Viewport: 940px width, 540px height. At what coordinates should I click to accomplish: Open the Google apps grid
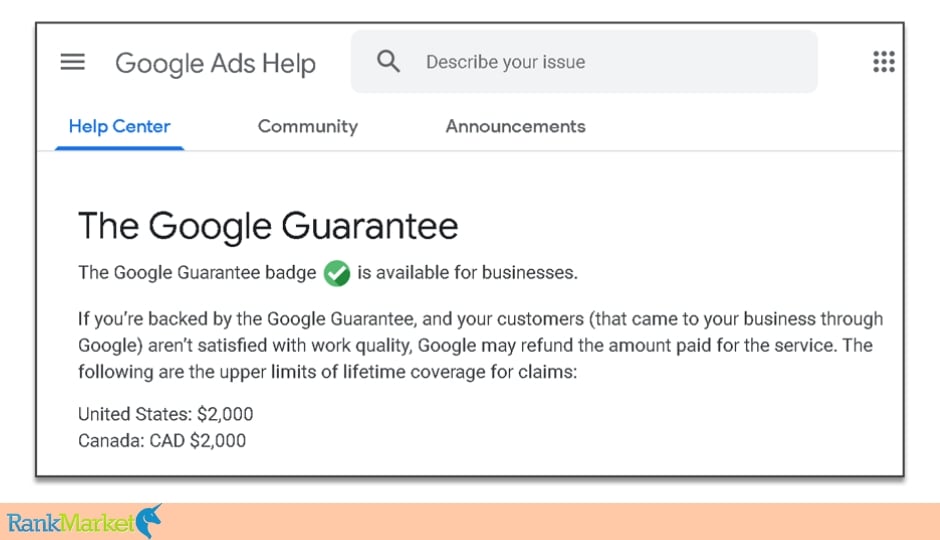[884, 62]
